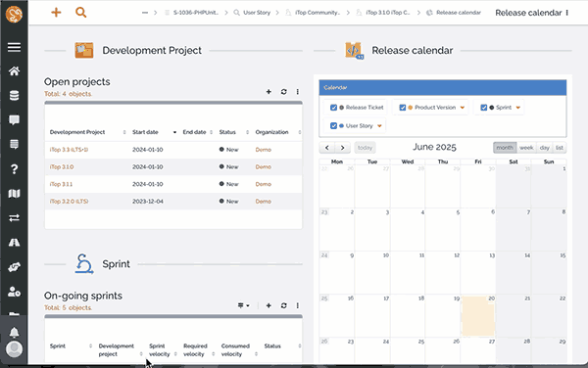
Task: Open the user avatar menu
Action: pos(14,348)
